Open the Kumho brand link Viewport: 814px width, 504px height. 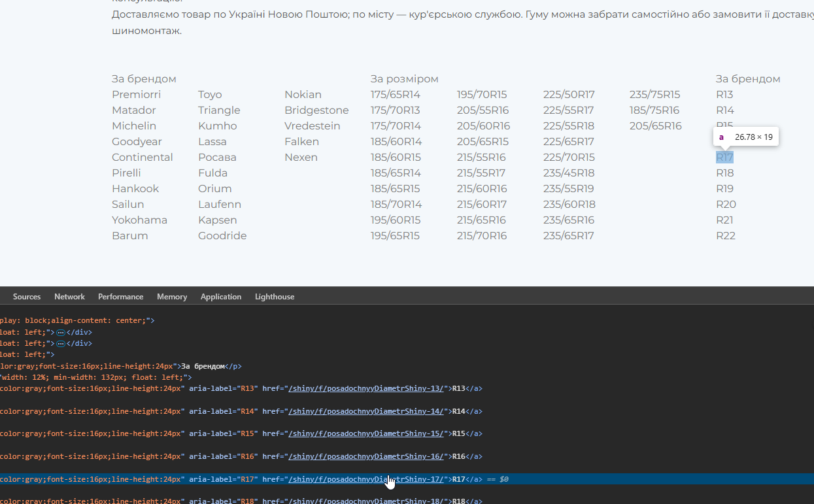[218, 126]
